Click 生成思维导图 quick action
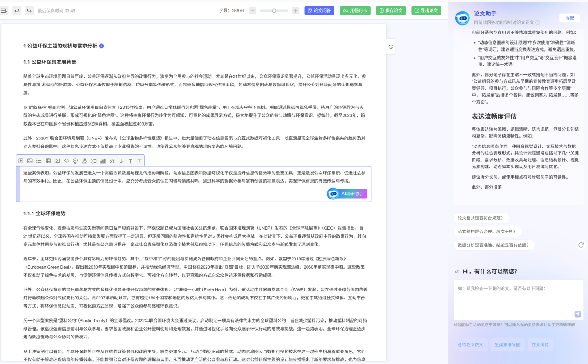Screen dimensions: 588x364 pyautogui.click(x=508, y=345)
